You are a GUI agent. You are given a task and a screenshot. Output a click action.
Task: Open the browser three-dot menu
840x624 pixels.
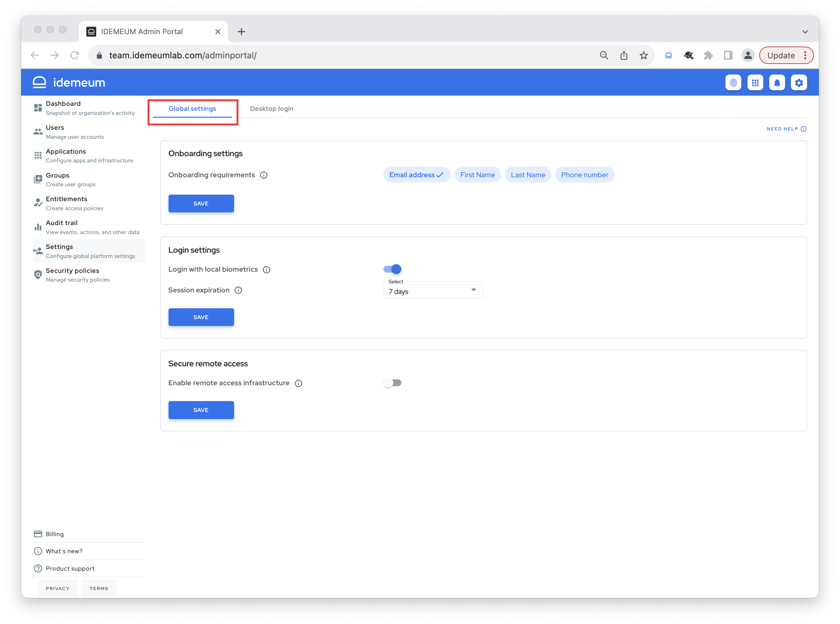pos(805,56)
